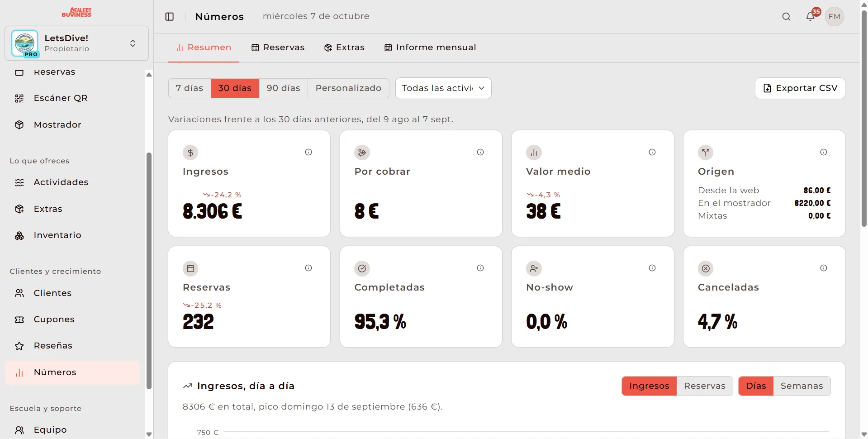Click the main page vertical scrollbar
The height and width of the screenshot is (439, 868).
[864, 119]
